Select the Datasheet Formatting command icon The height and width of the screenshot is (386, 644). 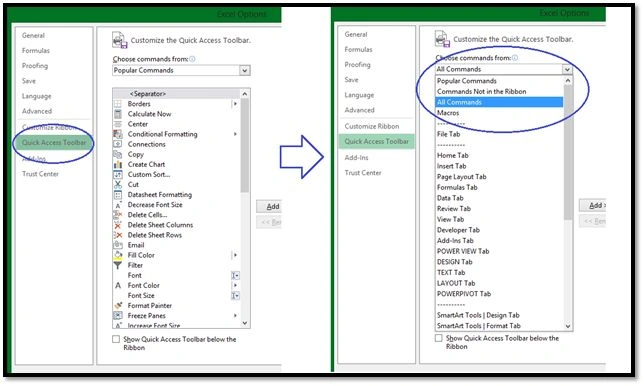pos(118,195)
